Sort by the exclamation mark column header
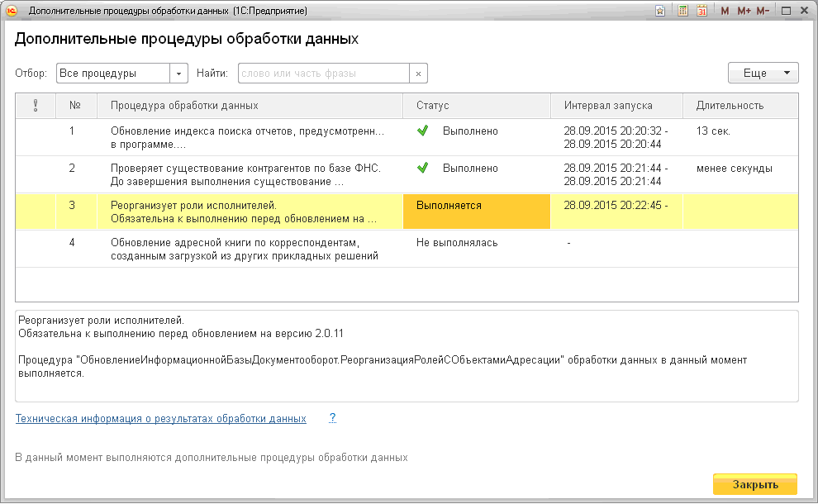Viewport: 818px width, 504px height. tap(36, 106)
